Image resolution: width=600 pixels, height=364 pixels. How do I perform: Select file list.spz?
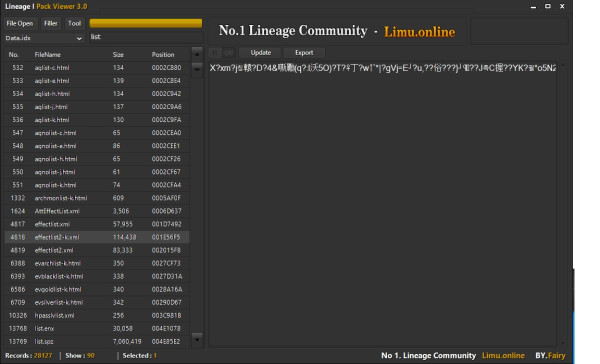point(97,341)
